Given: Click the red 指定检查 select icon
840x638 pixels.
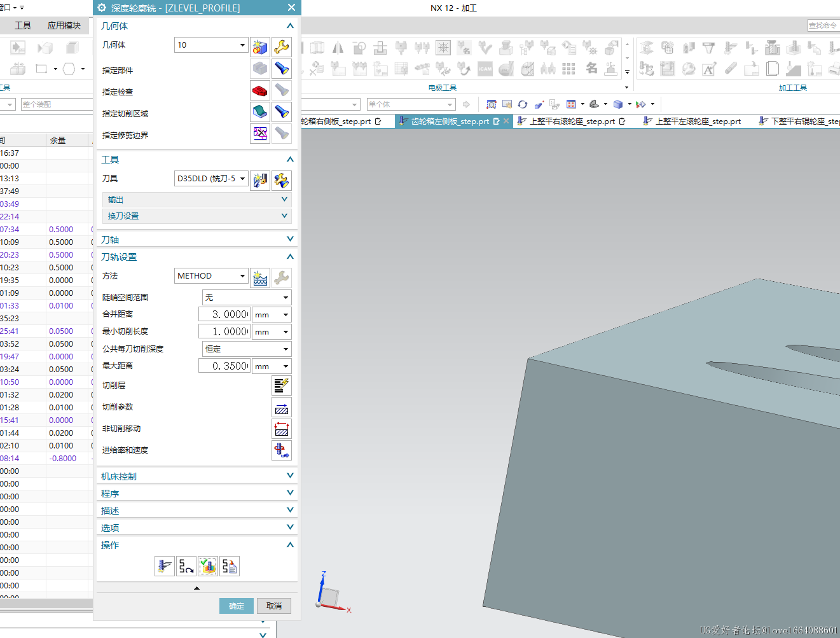Looking at the screenshot, I should point(259,90).
